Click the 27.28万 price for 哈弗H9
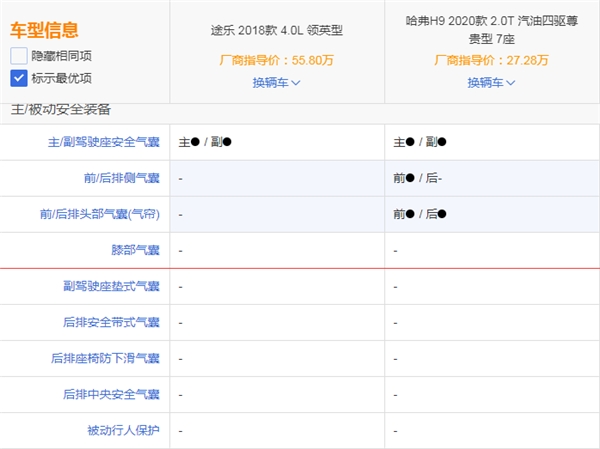This screenshot has height=449, width=600. click(527, 60)
